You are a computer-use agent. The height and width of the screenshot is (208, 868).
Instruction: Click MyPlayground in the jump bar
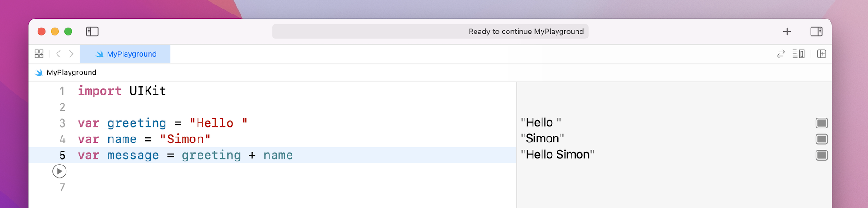[71, 72]
